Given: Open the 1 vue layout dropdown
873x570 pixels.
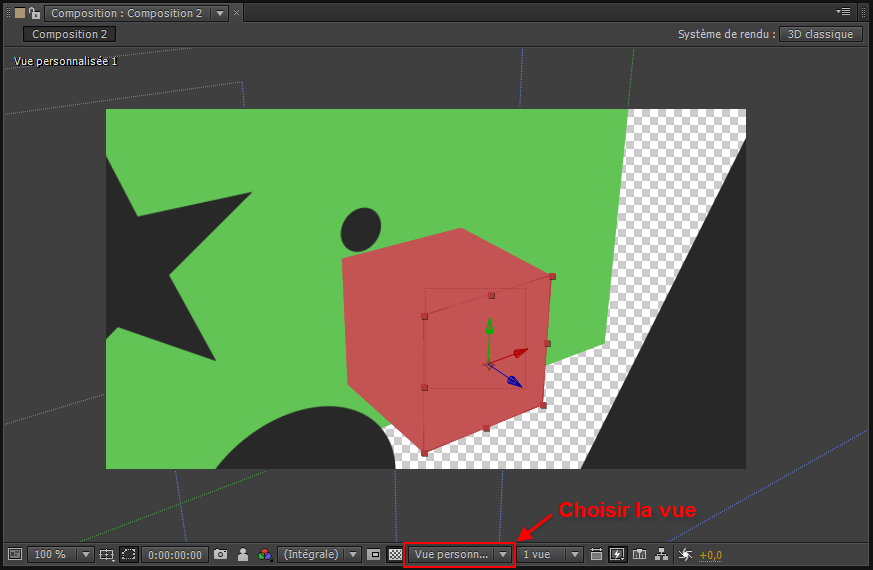Looking at the screenshot, I should [x=550, y=554].
